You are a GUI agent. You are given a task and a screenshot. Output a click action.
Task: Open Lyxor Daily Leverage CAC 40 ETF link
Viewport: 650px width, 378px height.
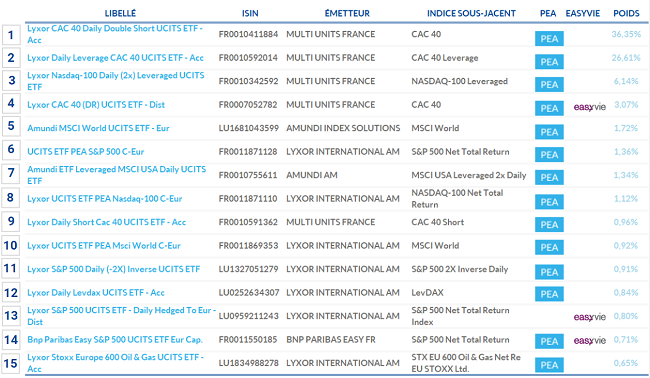click(115, 58)
